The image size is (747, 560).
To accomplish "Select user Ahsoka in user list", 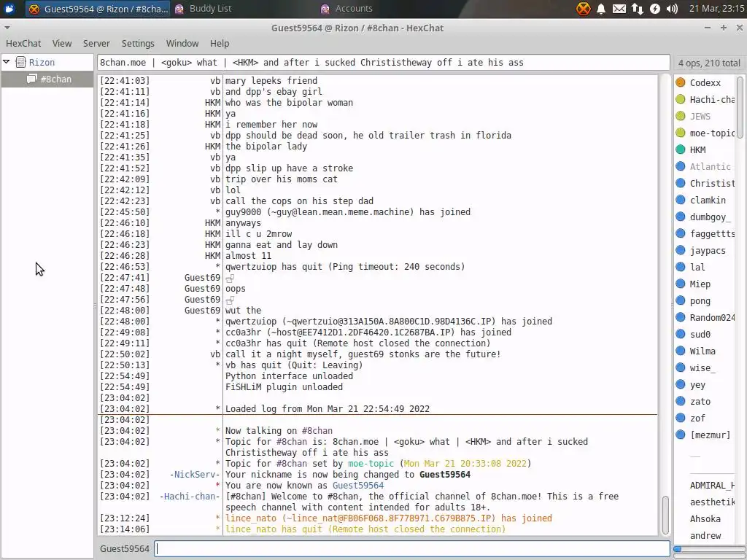I will [x=704, y=518].
